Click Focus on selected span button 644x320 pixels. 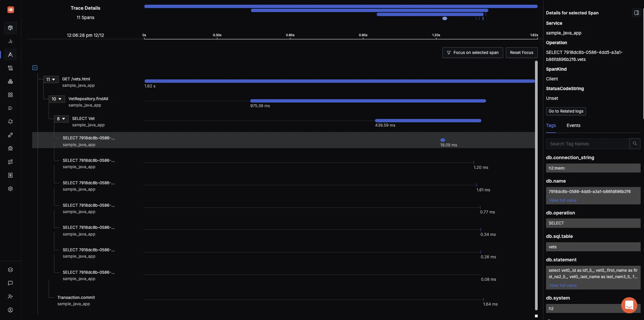[x=473, y=53]
